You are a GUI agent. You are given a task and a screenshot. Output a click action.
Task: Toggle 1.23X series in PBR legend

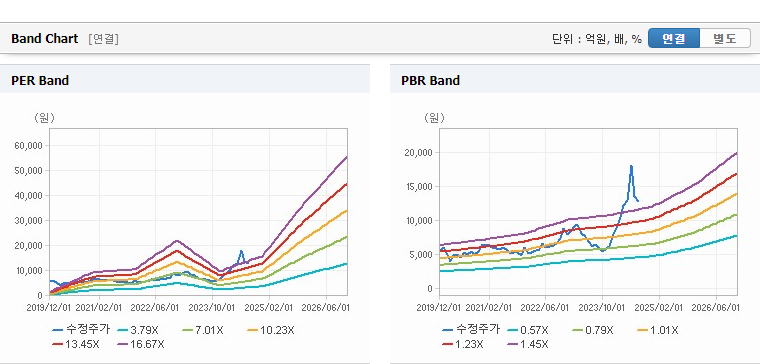pyautogui.click(x=463, y=344)
